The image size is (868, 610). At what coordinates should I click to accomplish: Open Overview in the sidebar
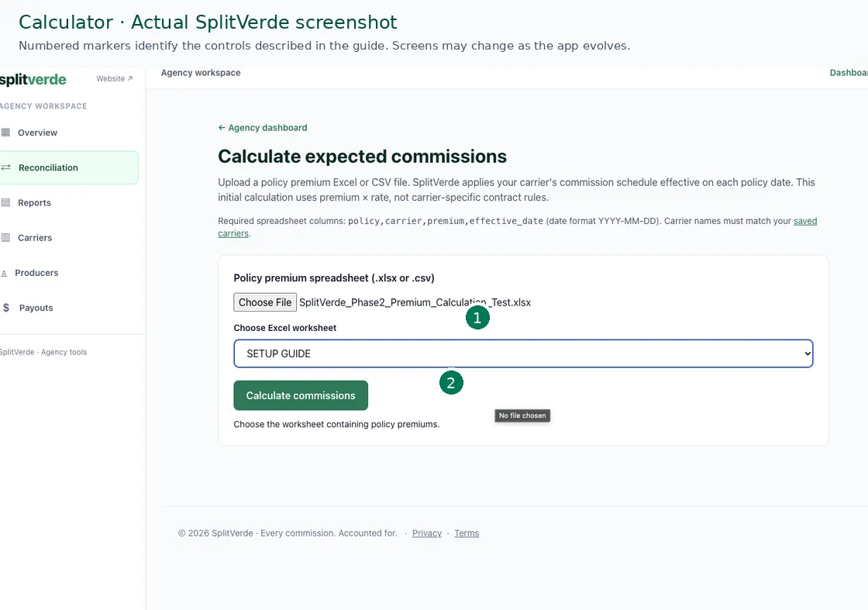(x=37, y=133)
